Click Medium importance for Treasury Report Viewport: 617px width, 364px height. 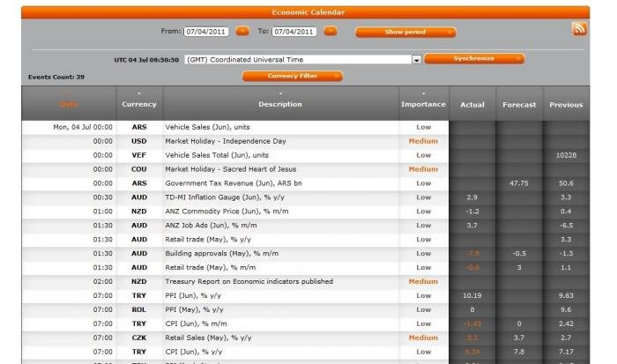pyautogui.click(x=423, y=282)
